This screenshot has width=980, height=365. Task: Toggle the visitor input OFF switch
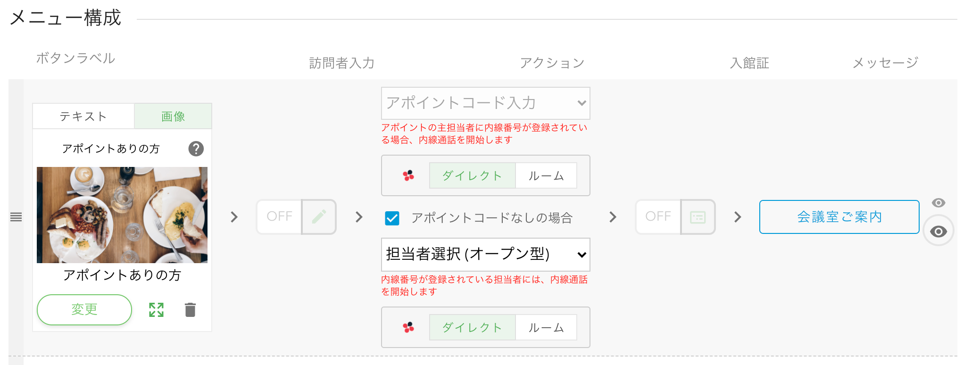click(279, 217)
